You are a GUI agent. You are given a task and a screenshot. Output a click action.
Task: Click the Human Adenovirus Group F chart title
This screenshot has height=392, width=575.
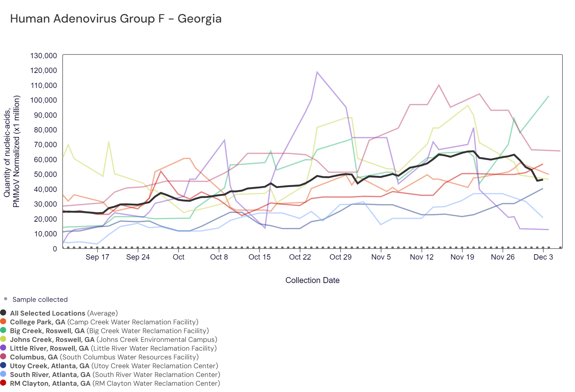click(x=116, y=19)
